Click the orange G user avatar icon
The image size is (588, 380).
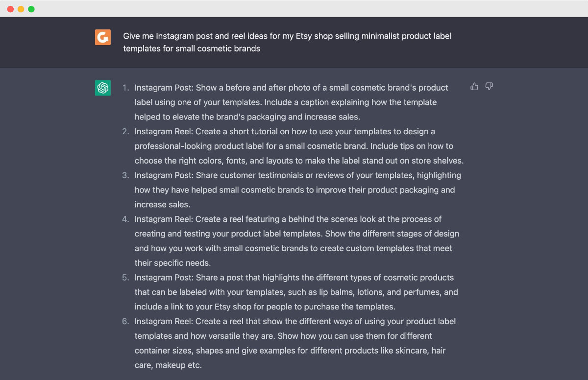102,37
